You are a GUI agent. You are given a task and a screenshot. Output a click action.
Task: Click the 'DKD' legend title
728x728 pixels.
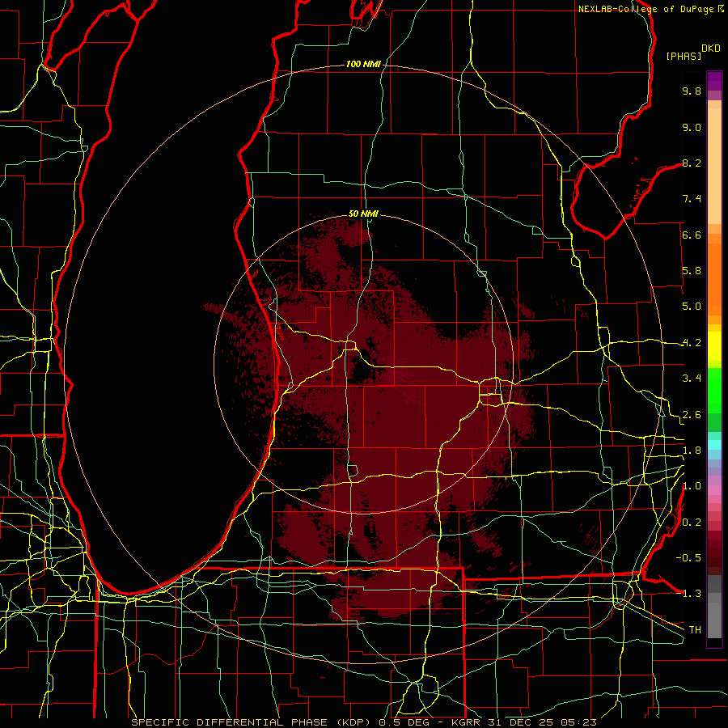[x=711, y=49]
